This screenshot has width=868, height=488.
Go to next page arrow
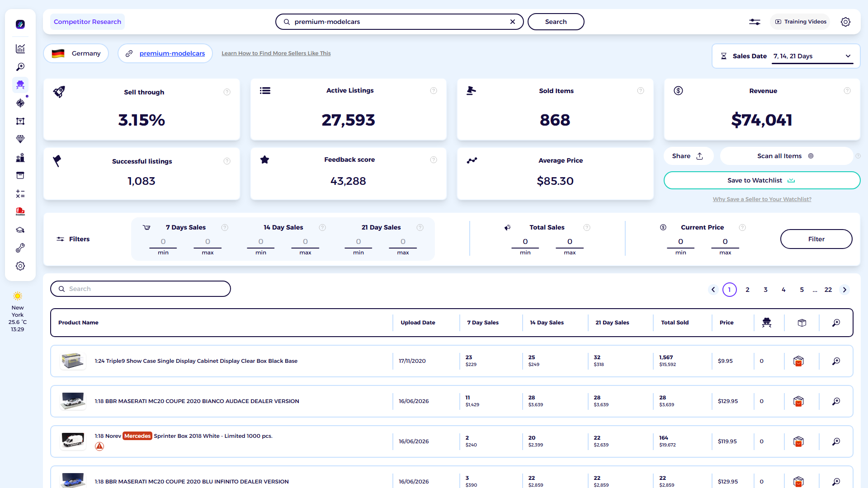844,290
